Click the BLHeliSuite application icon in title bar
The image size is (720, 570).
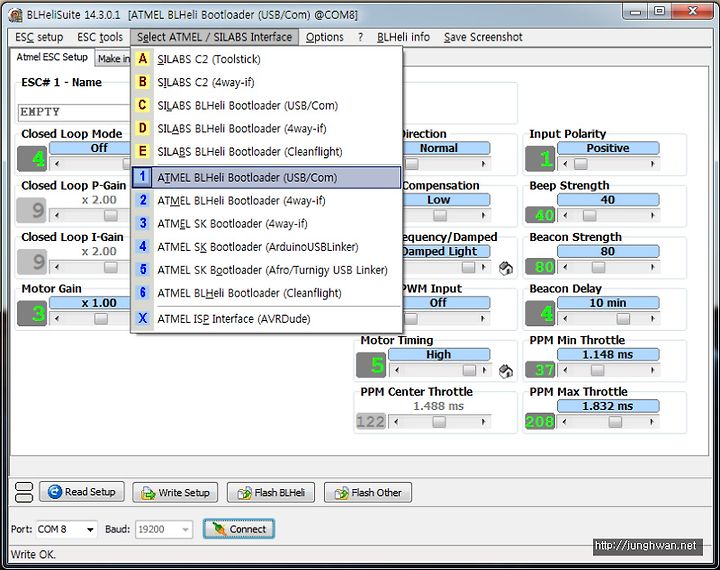(x=15, y=15)
